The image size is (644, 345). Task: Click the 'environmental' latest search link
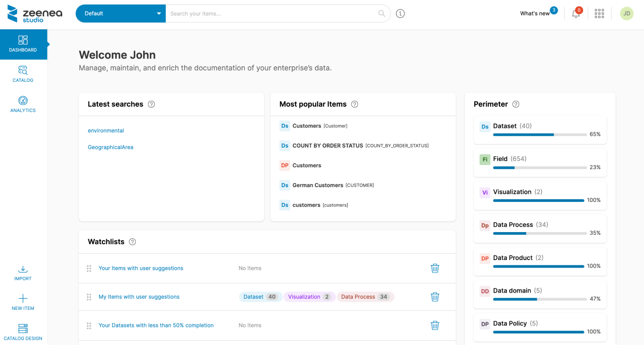pyautogui.click(x=106, y=131)
